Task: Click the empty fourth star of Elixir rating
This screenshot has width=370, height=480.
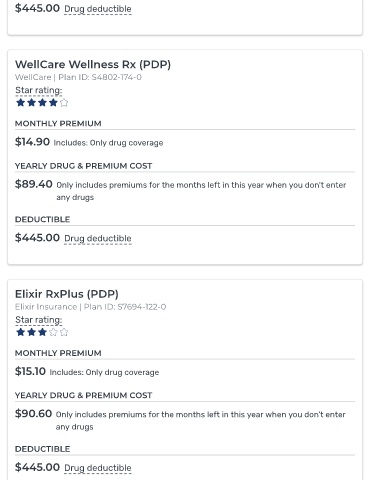Action: [53, 332]
